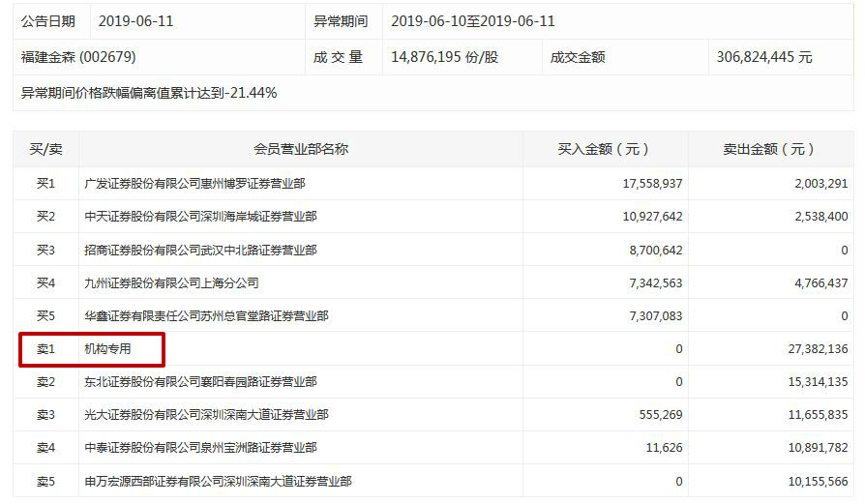This screenshot has width=865, height=504.
Task: Select 东北证券襄阳春园路证券营业部 branch
Action: (x=200, y=382)
